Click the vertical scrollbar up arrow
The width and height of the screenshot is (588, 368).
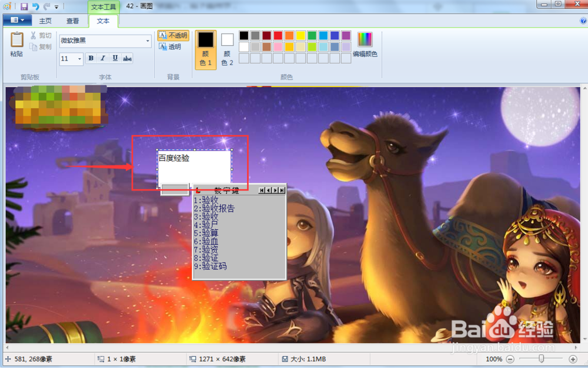click(584, 89)
